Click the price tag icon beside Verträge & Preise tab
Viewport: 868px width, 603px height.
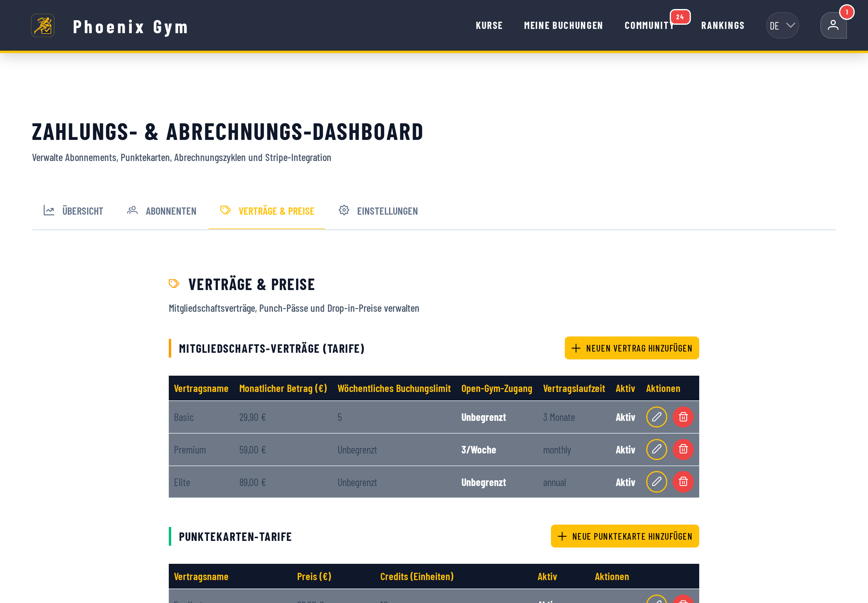225,210
